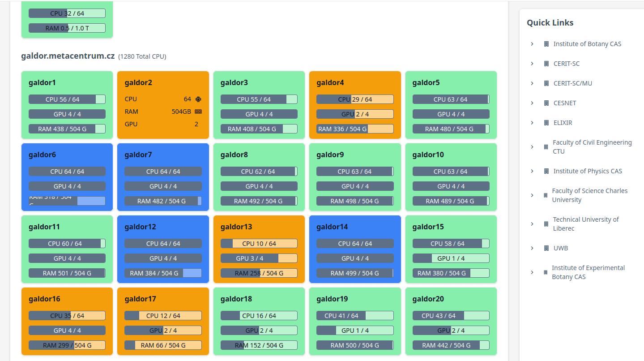This screenshot has width=644, height=361.
Task: Select the galdor13 node card
Action: (x=259, y=249)
